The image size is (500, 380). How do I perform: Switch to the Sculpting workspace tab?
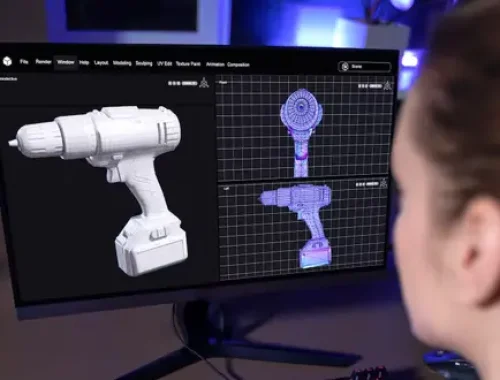tap(144, 64)
